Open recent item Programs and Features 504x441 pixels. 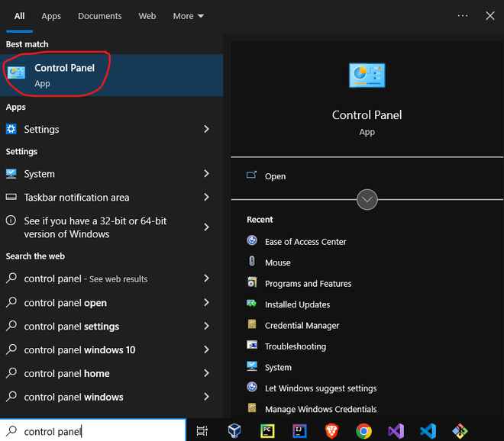coord(308,284)
